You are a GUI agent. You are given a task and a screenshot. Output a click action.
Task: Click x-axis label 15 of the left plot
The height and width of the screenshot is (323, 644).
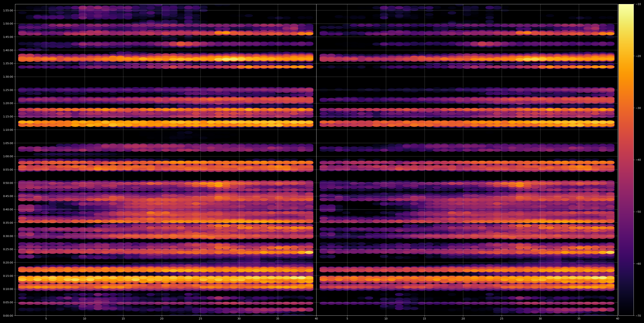123,319
